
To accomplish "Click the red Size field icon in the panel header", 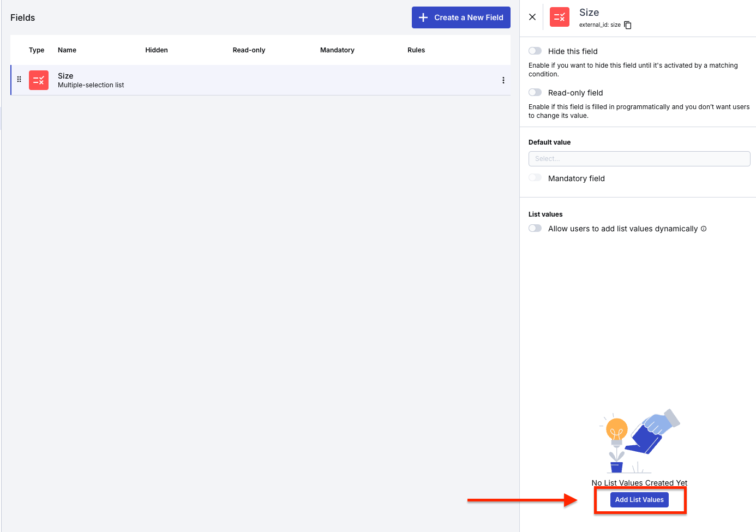I will (x=560, y=17).
